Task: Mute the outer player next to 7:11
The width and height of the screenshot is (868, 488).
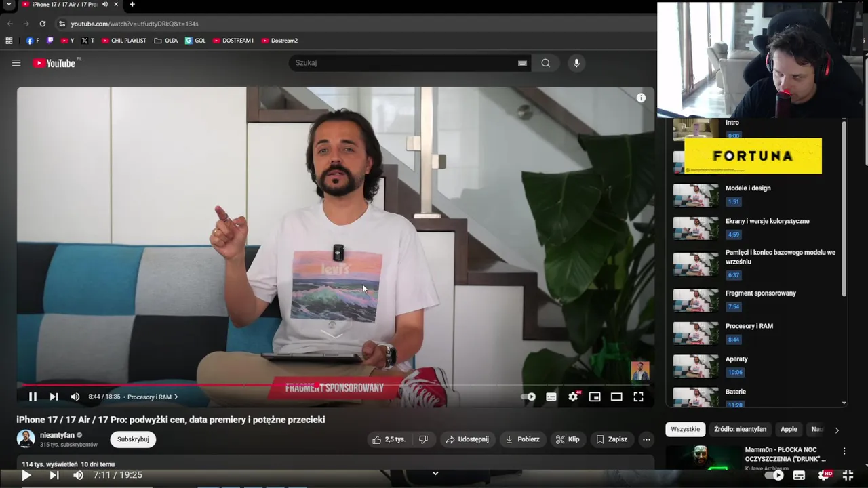Action: 78,475
